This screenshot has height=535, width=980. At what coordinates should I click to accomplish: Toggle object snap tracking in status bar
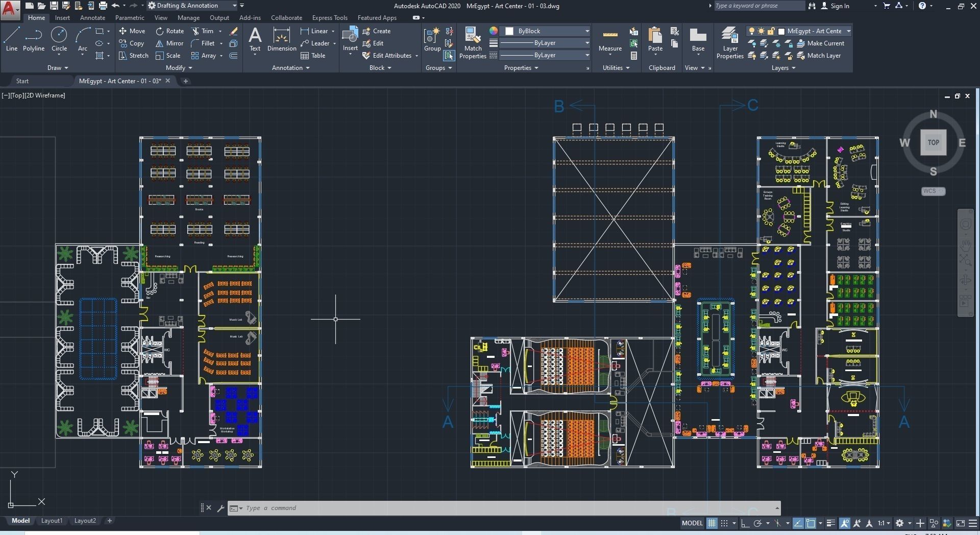pyautogui.click(x=798, y=523)
